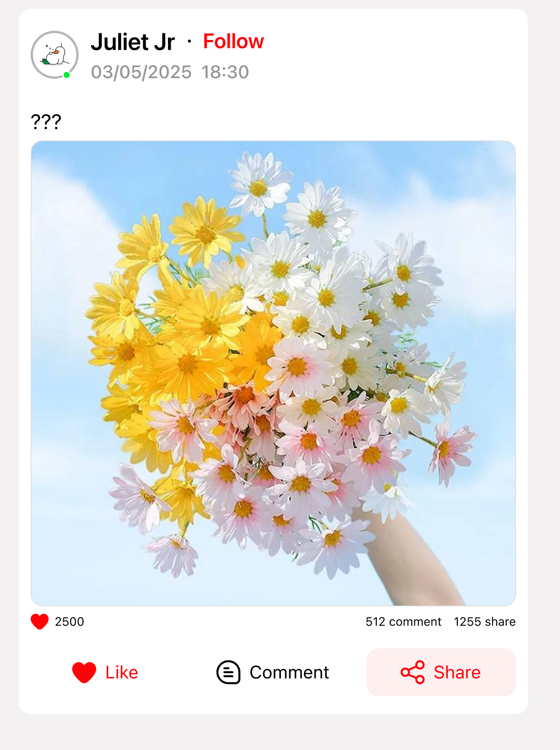The image size is (560, 750).
Task: Click the small heart beside 2500
Action: coord(40,622)
